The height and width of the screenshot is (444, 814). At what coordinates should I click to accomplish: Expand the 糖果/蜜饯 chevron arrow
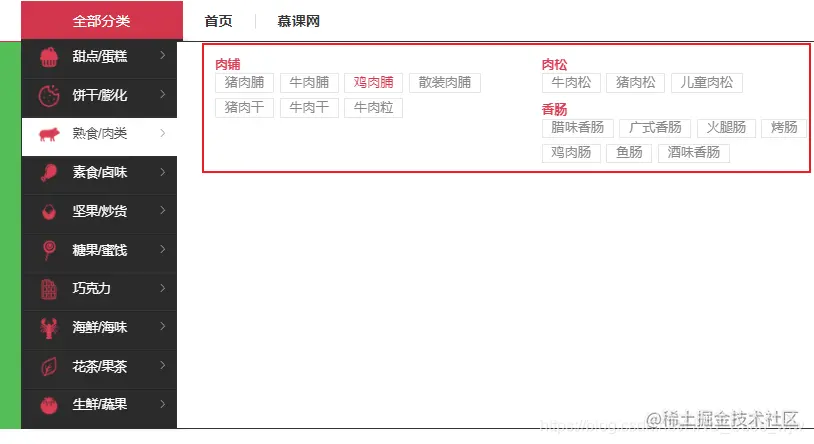pyautogui.click(x=162, y=249)
